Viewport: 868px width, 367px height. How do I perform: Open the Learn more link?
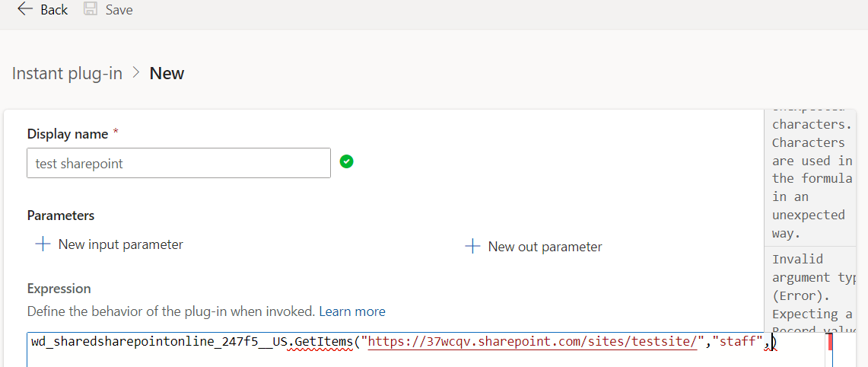352,311
